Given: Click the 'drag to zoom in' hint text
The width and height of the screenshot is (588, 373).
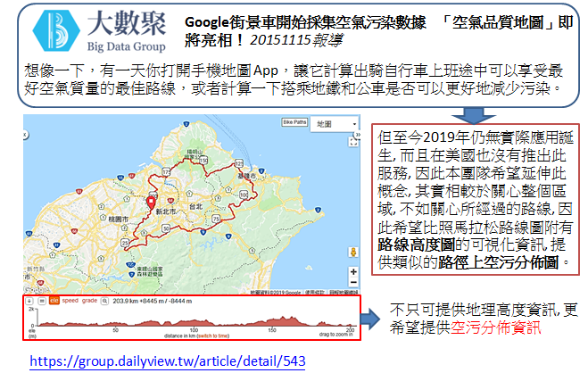Looking at the screenshot, I should 336,334.
